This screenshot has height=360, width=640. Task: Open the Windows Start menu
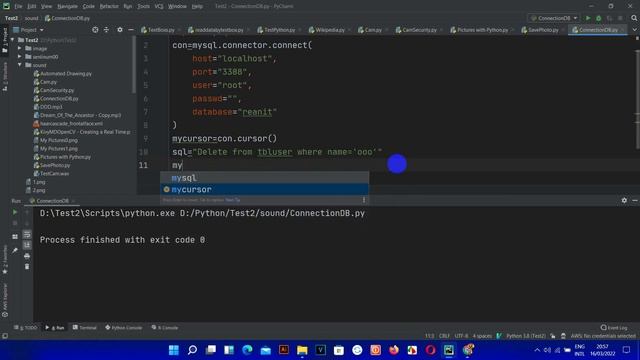[x=173, y=350]
